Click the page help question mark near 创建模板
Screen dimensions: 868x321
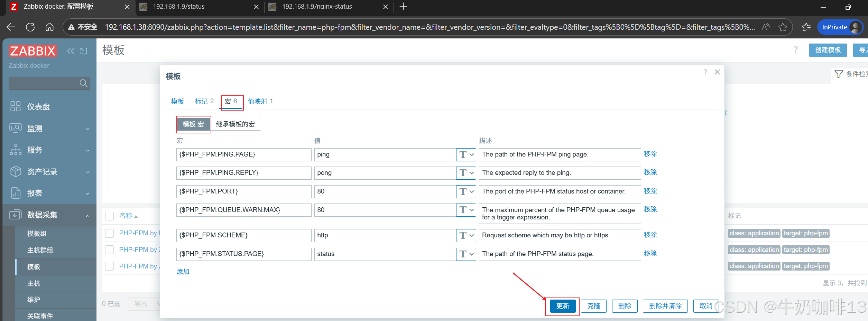(795, 50)
